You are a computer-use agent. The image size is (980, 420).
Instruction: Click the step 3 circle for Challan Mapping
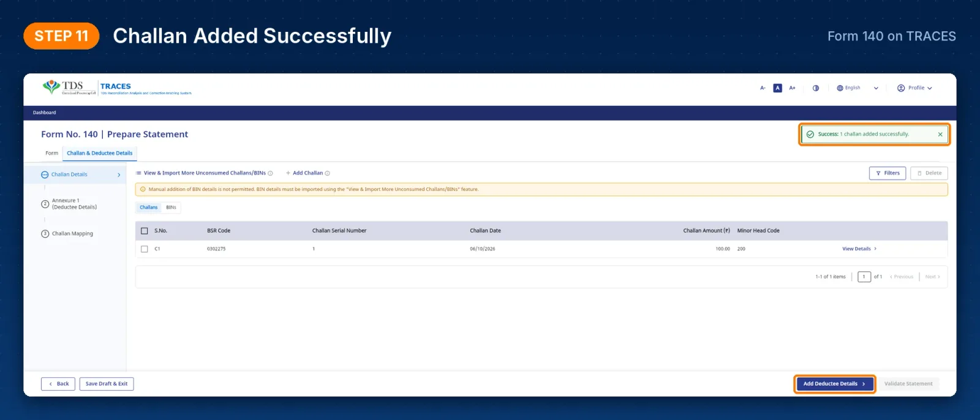point(45,234)
